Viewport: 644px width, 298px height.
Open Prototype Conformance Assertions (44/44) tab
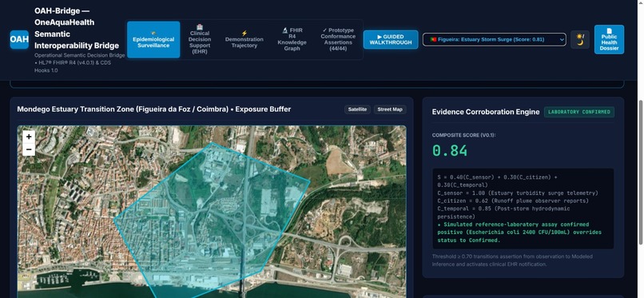pyautogui.click(x=338, y=39)
